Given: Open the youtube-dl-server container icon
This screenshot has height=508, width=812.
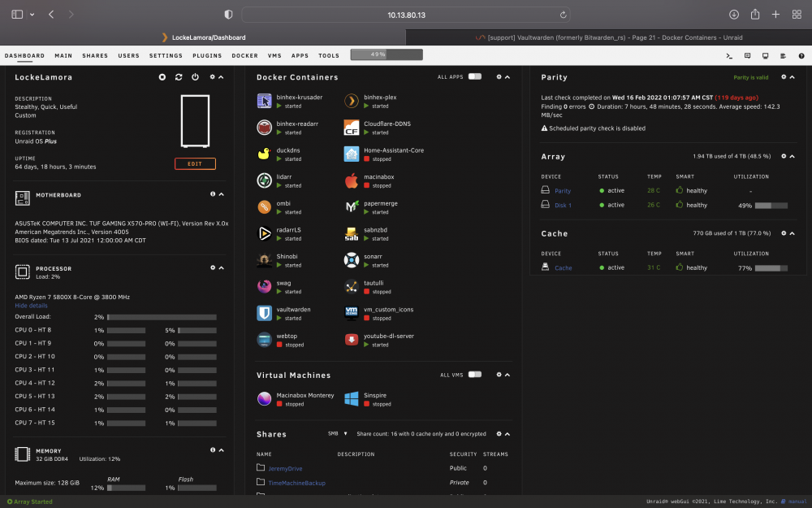Looking at the screenshot, I should (352, 340).
